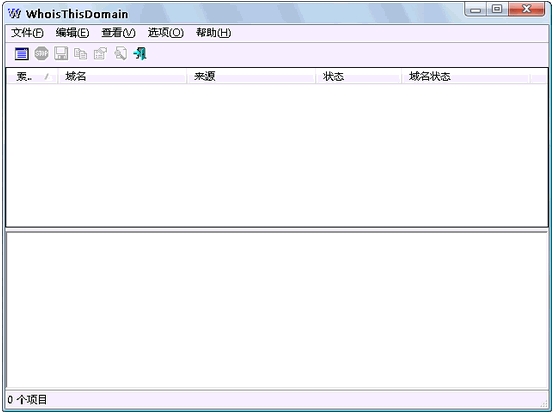The height and width of the screenshot is (414, 555).
Task: Click the window resize grip in status bar
Action: [544, 403]
